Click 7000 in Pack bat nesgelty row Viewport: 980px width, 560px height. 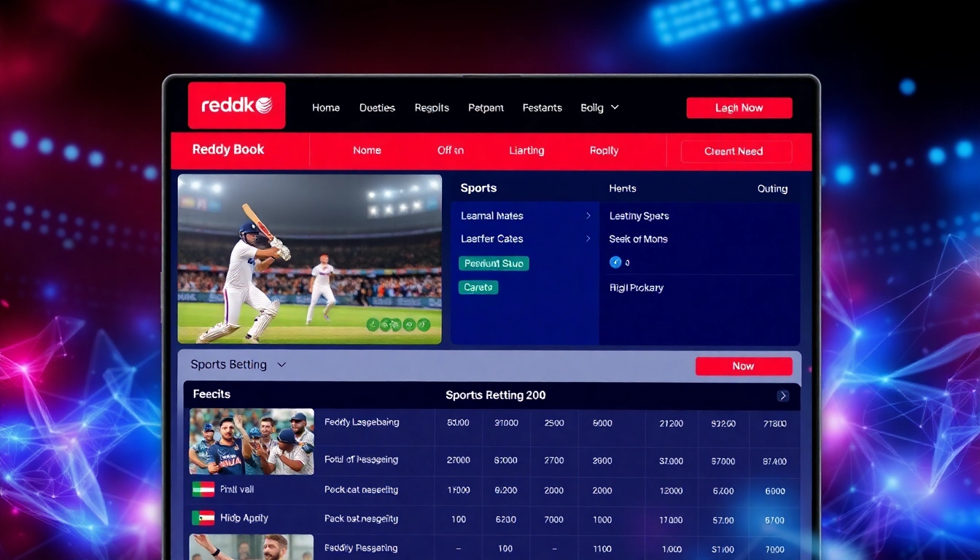554,520
